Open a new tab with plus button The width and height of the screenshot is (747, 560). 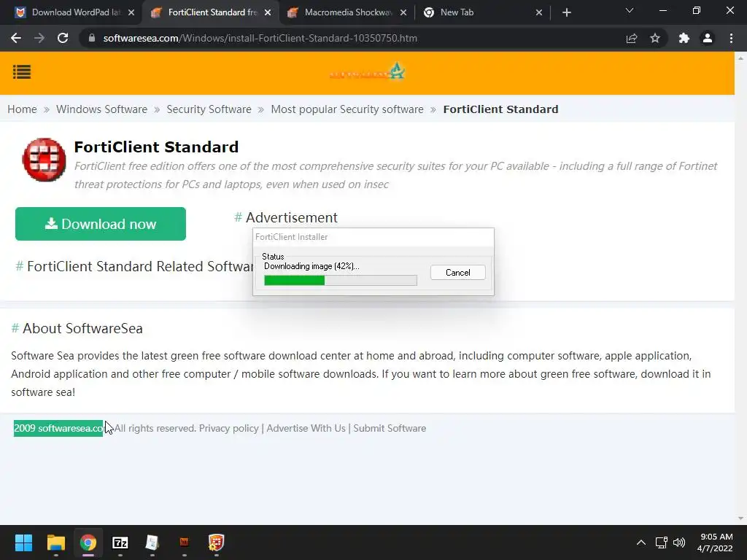(x=566, y=12)
